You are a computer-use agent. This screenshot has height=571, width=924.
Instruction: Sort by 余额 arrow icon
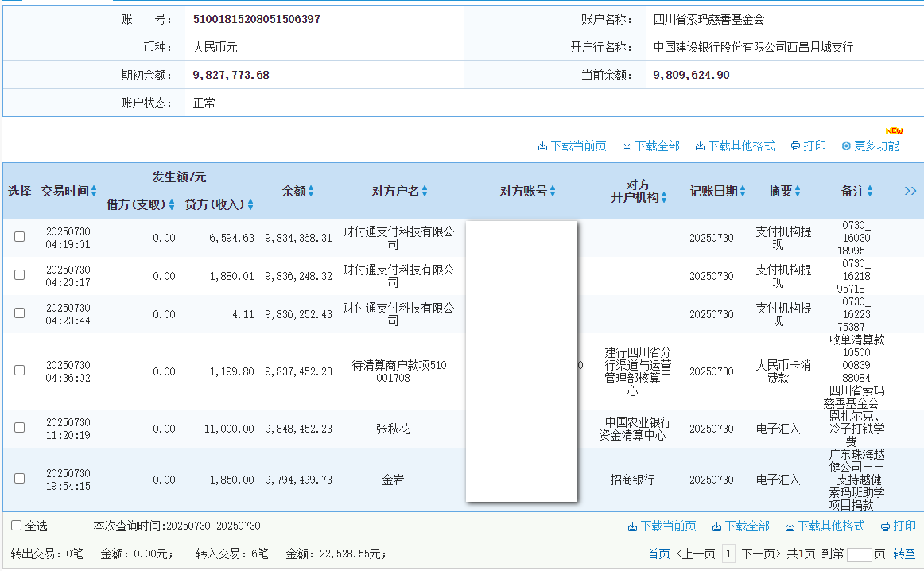311,191
